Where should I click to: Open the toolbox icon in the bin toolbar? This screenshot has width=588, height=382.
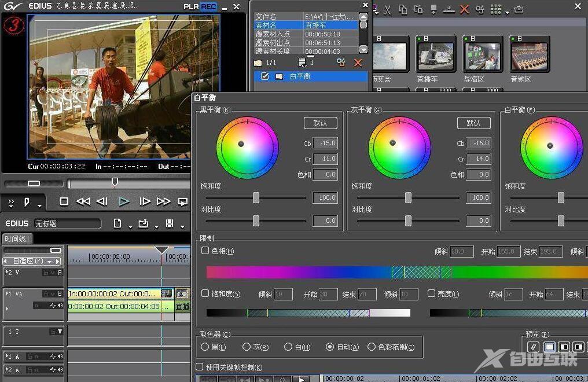[x=519, y=9]
